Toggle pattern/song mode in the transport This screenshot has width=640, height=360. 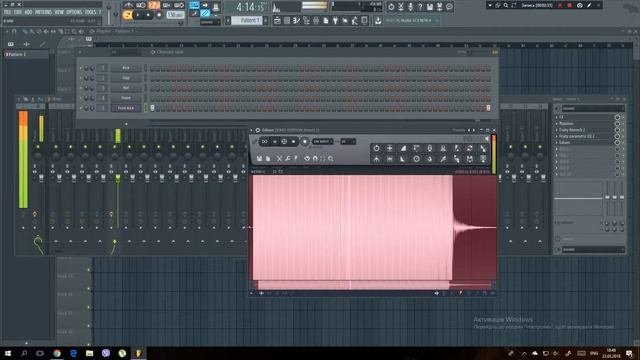click(127, 15)
